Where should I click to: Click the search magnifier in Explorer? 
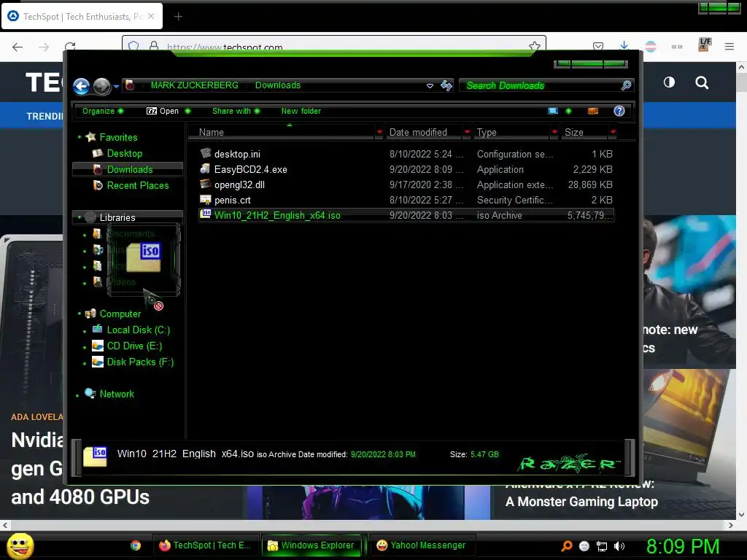tap(627, 85)
